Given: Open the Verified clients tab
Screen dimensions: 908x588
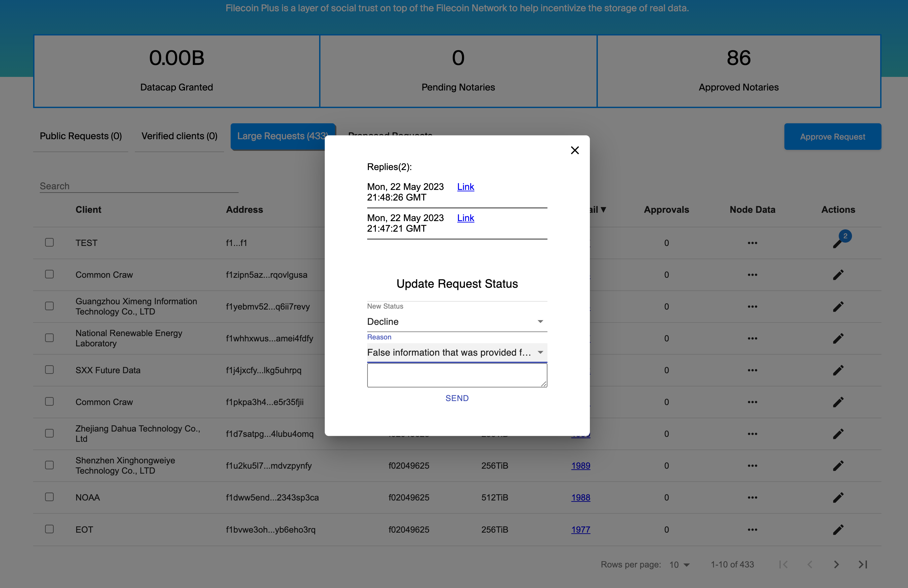Looking at the screenshot, I should point(179,136).
